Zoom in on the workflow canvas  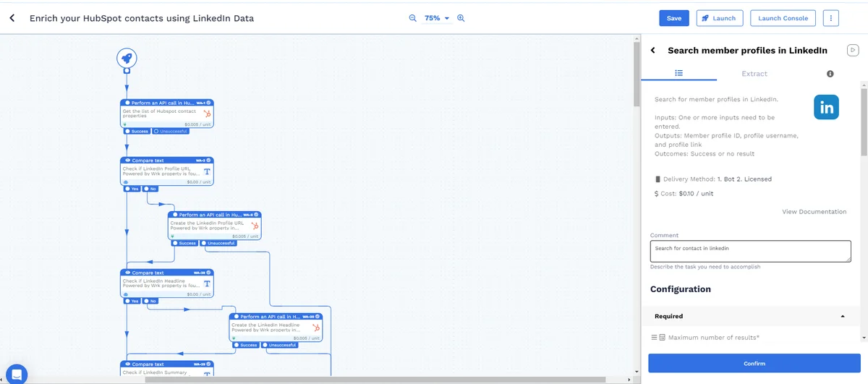(461, 18)
